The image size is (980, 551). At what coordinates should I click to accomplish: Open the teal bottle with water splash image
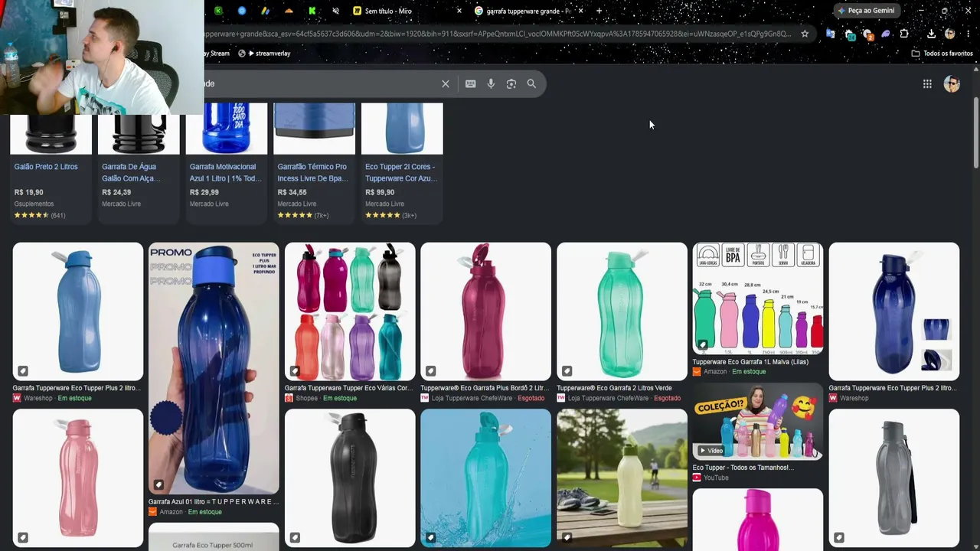click(485, 478)
